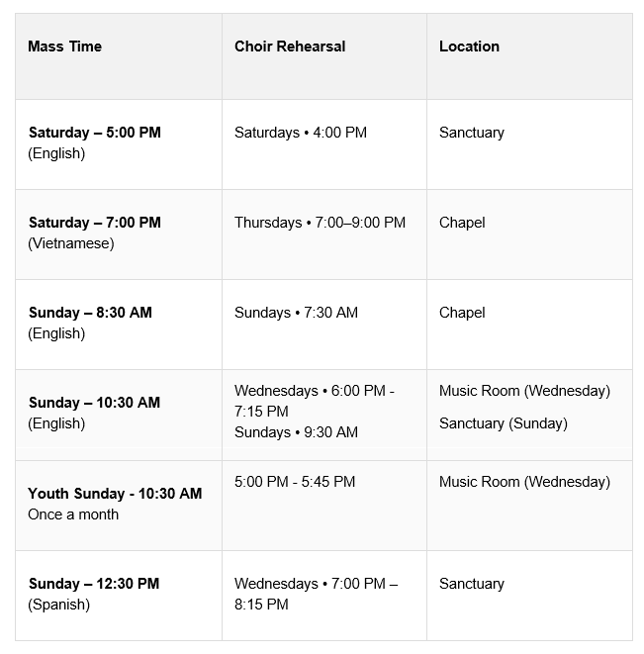This screenshot has height=654, width=644.
Task: Click the Once a month text
Action: tap(73, 514)
